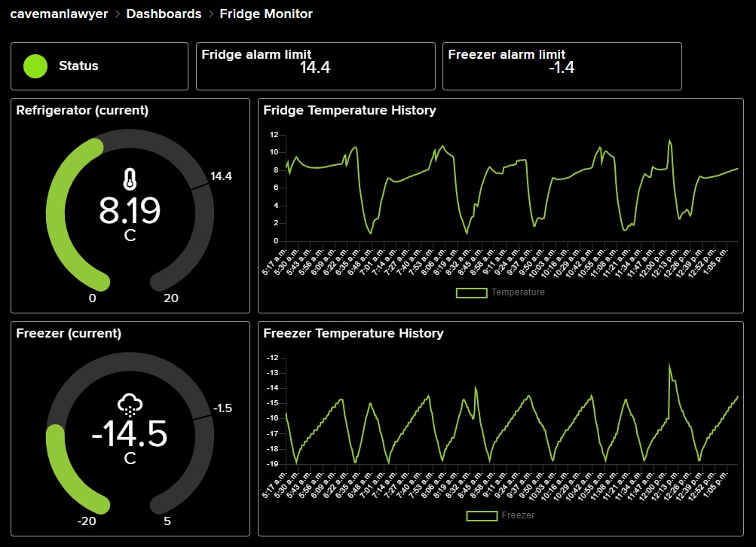Go to Dashboards in breadcrumb
The width and height of the screenshot is (756, 547).
click(164, 14)
